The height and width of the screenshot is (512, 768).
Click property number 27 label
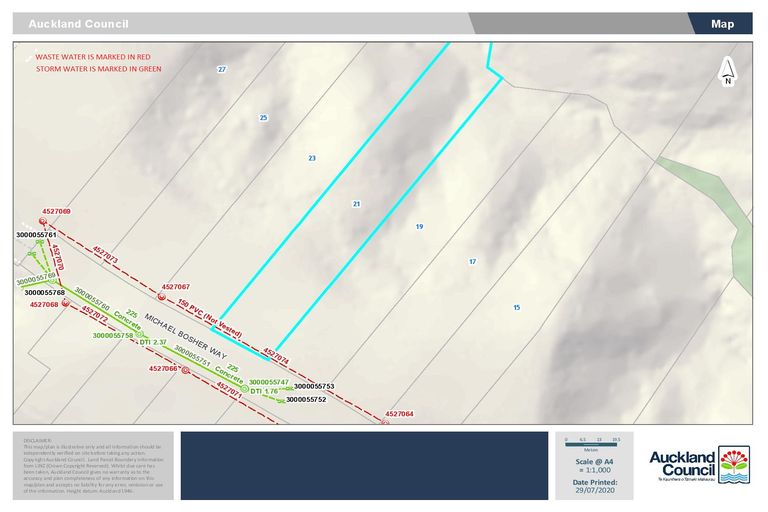(222, 69)
